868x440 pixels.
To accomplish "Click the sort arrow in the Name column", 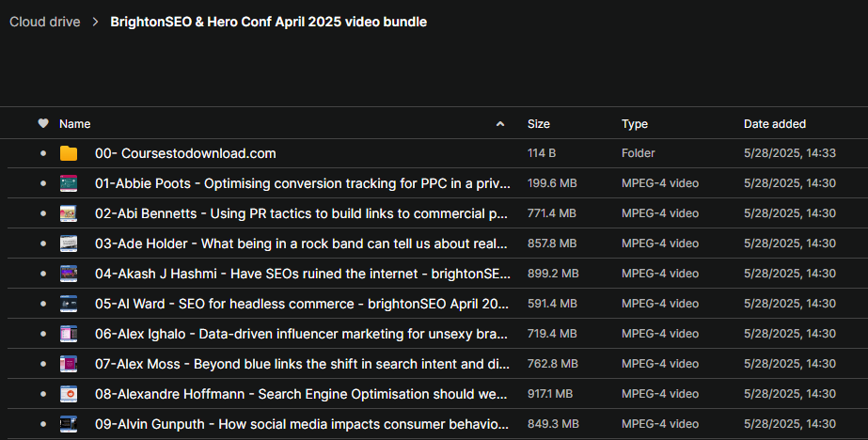I will coord(500,124).
